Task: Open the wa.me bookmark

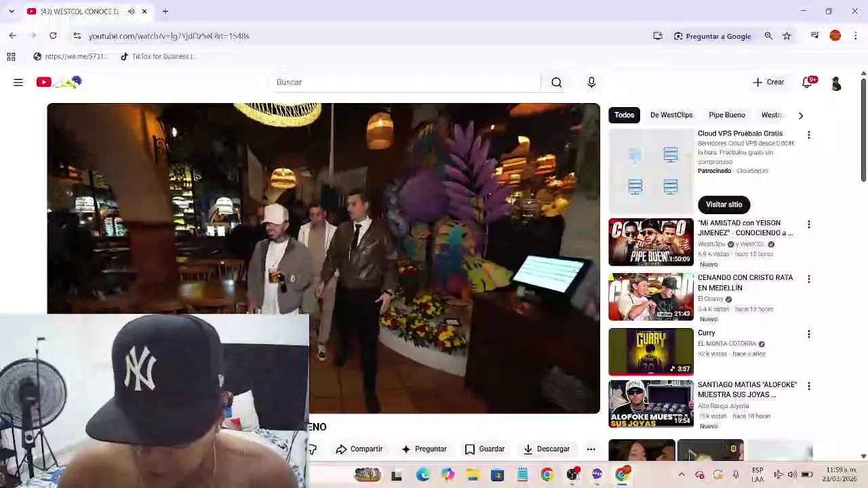Action: pos(71,57)
